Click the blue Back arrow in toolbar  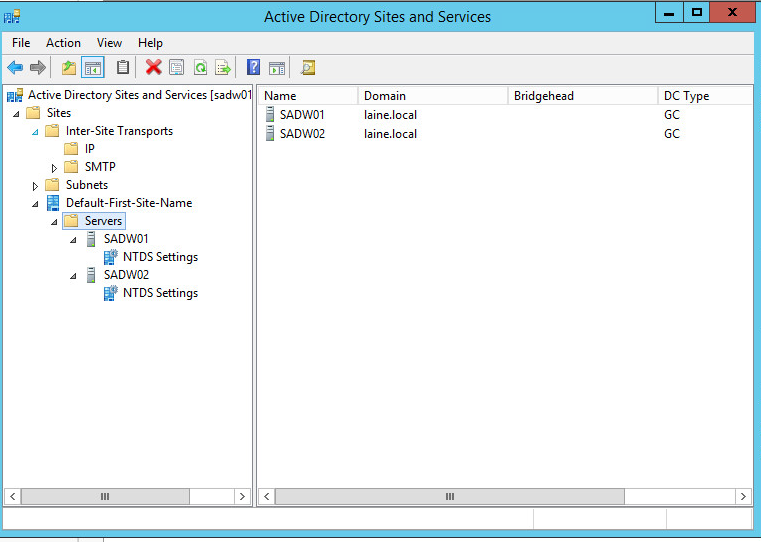click(15, 67)
